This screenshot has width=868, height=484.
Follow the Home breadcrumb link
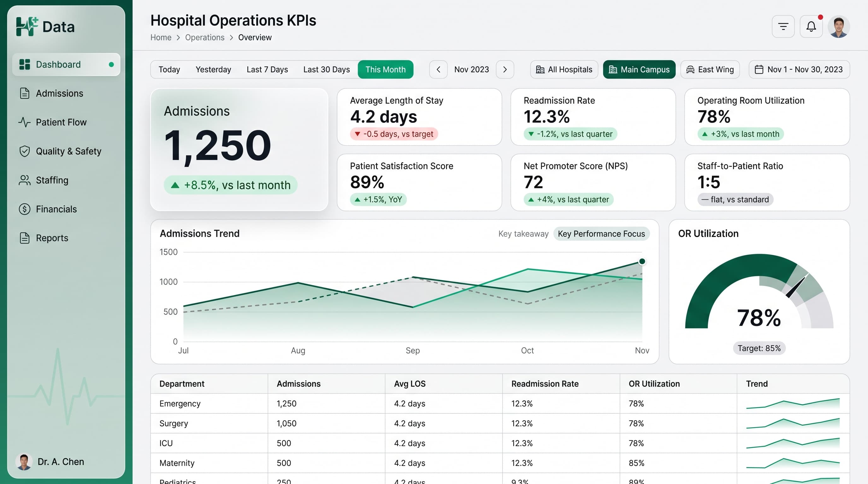(161, 37)
